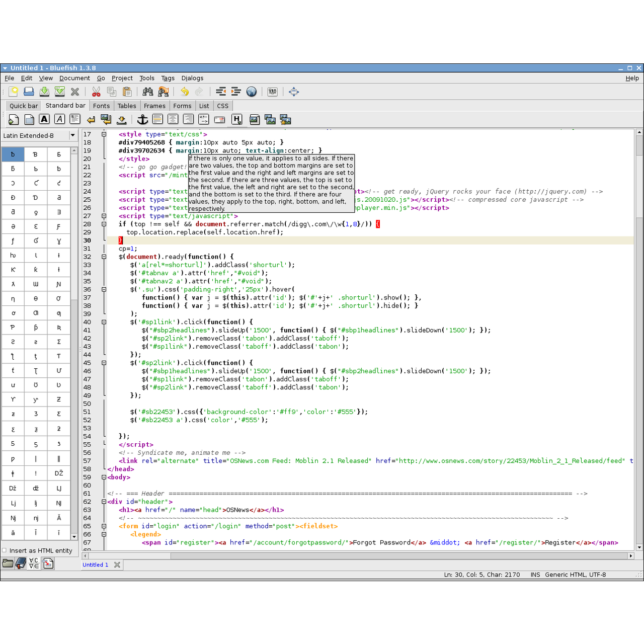Open the Tags menu

tap(168, 78)
